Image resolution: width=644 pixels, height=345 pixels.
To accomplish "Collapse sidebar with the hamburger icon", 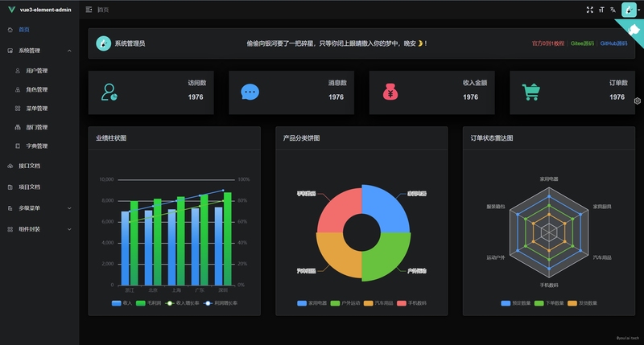I will [x=89, y=10].
